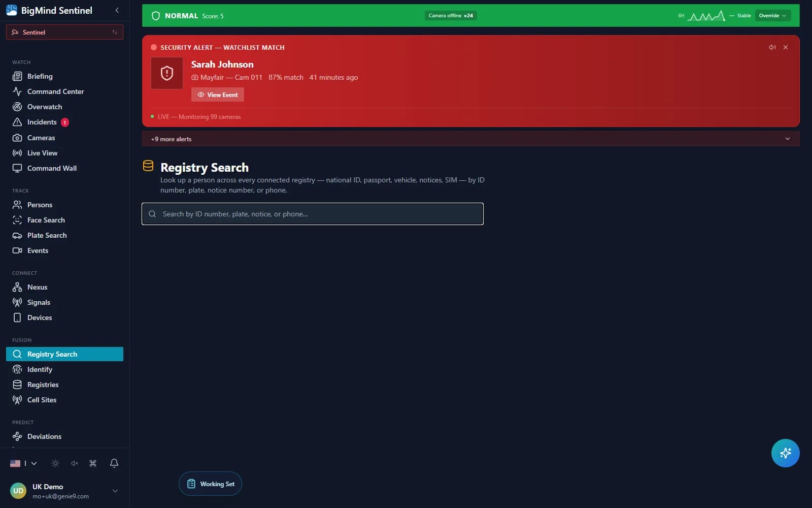Click the UD user avatar
The image size is (812, 508).
pyautogui.click(x=18, y=491)
